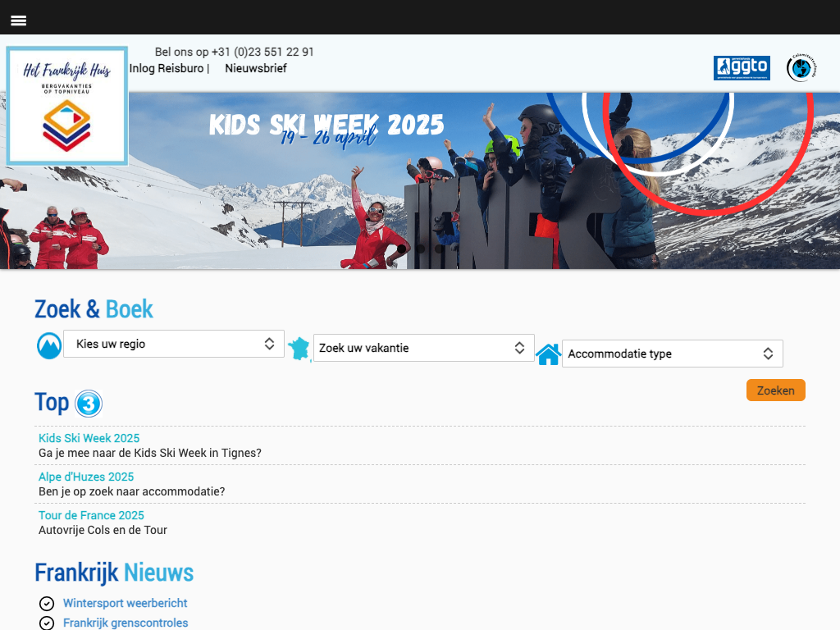Click the Zoek & Boek heading
This screenshot has height=630, width=840.
pyautogui.click(x=94, y=309)
